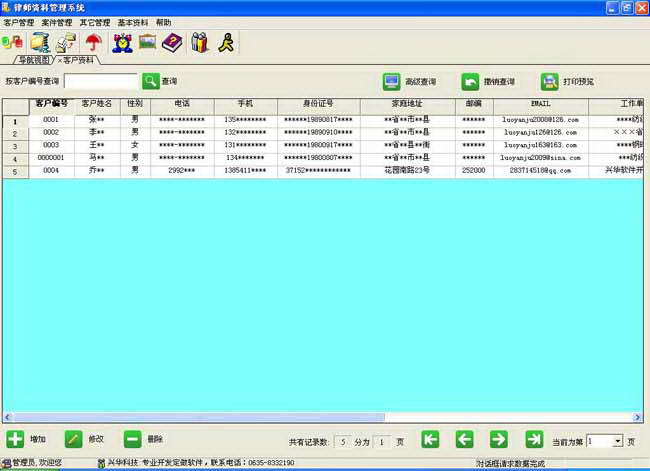650x471 pixels.
Task: Click the customer number search input field
Action: click(101, 81)
